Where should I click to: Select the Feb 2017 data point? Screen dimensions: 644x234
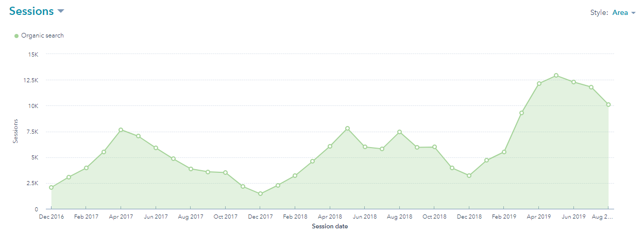(86, 168)
